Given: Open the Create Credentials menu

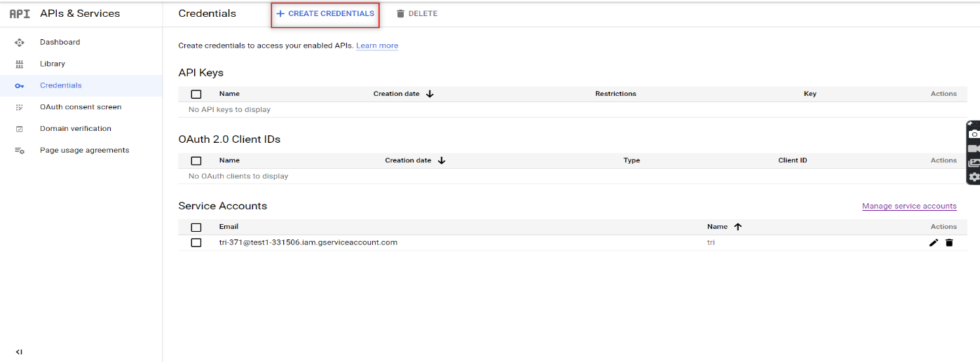Looking at the screenshot, I should pos(325,14).
